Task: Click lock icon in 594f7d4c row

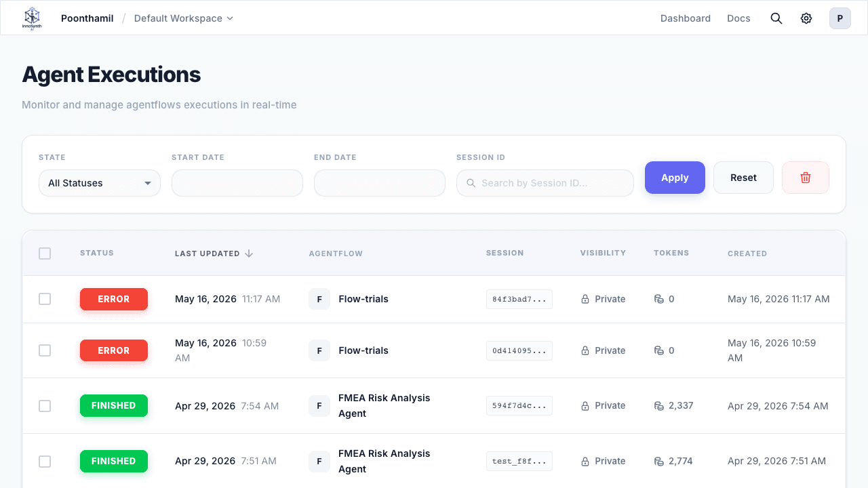Action: (x=585, y=406)
